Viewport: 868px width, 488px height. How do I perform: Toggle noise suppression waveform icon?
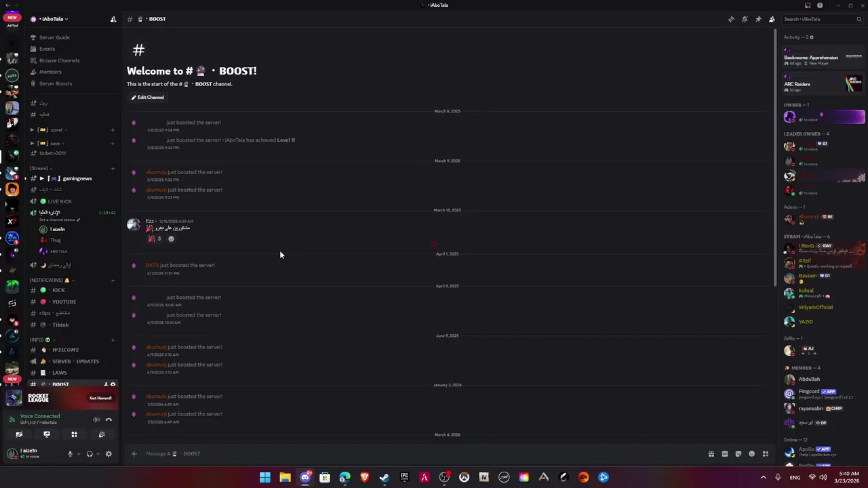click(x=96, y=420)
